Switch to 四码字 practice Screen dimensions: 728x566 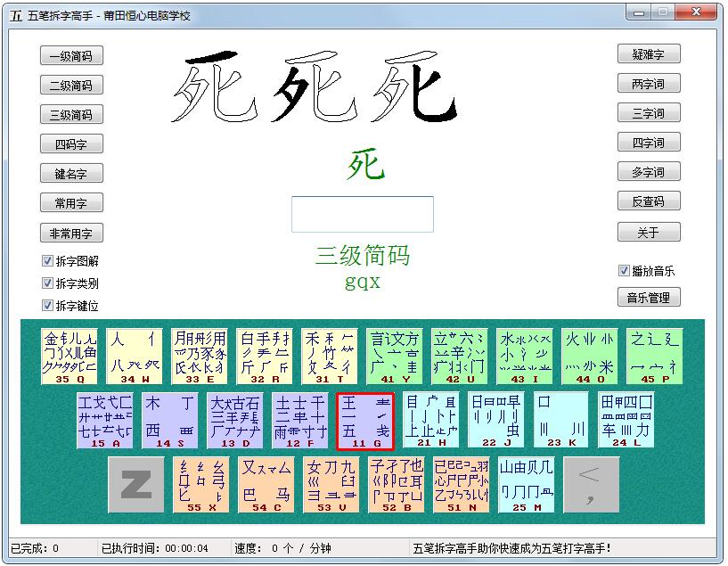pyautogui.click(x=71, y=144)
